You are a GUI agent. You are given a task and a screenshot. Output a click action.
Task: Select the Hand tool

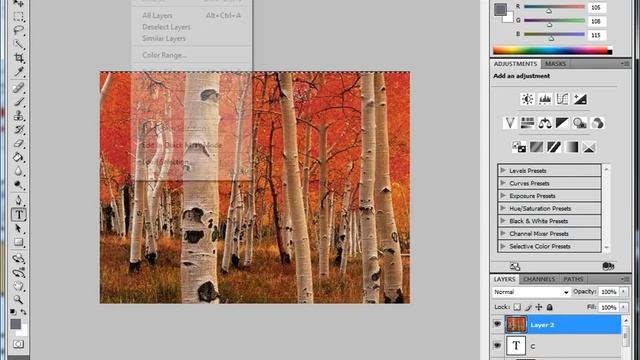point(18,286)
